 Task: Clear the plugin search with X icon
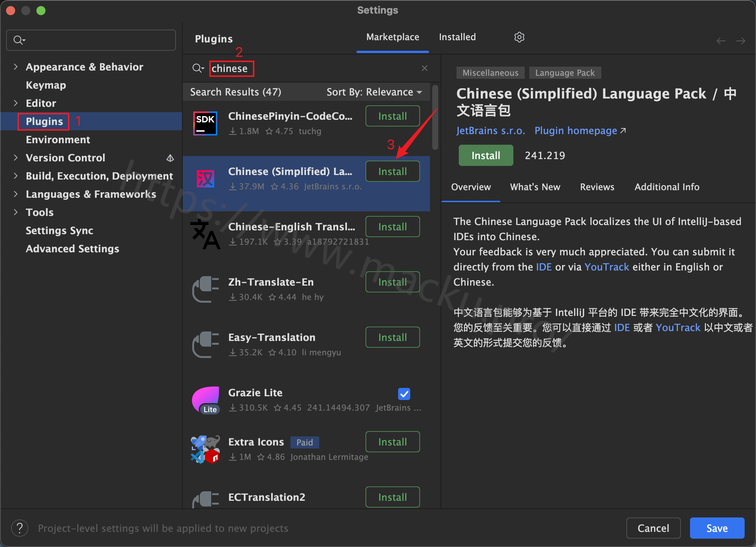point(425,68)
